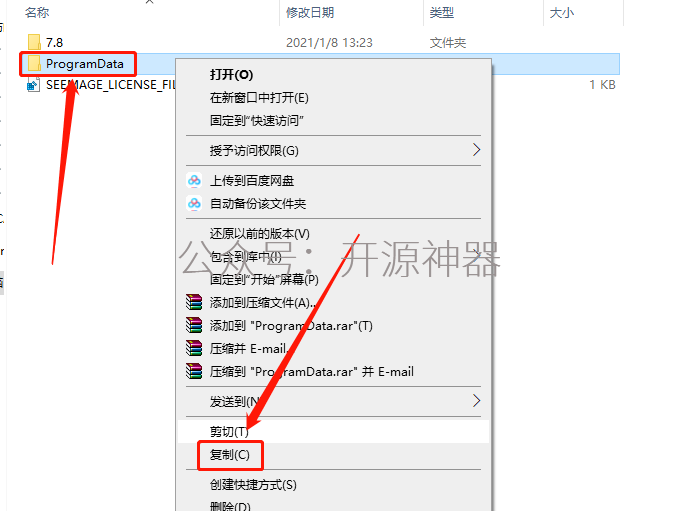This screenshot has height=511, width=678.
Task: Click the Baidu Netdisk upload icon
Action: click(194, 180)
